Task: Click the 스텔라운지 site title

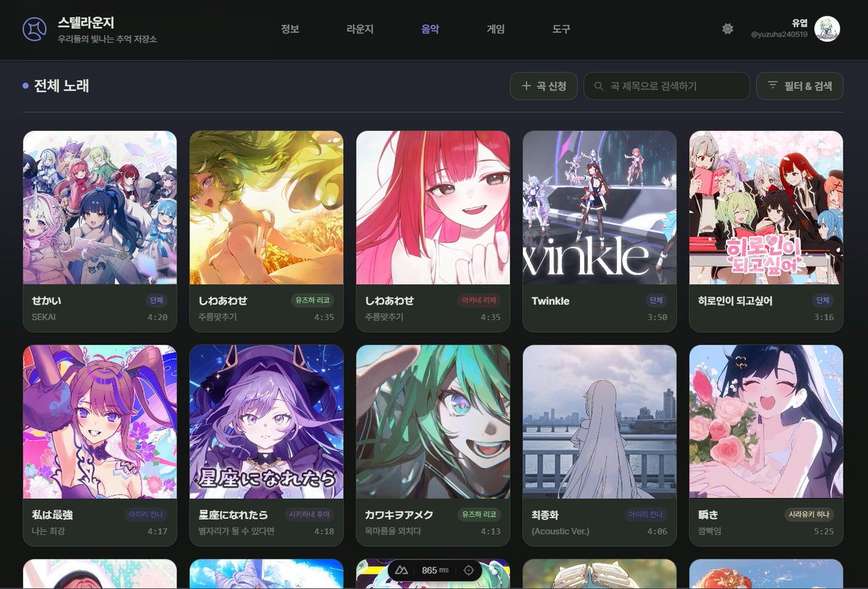Action: [86, 23]
